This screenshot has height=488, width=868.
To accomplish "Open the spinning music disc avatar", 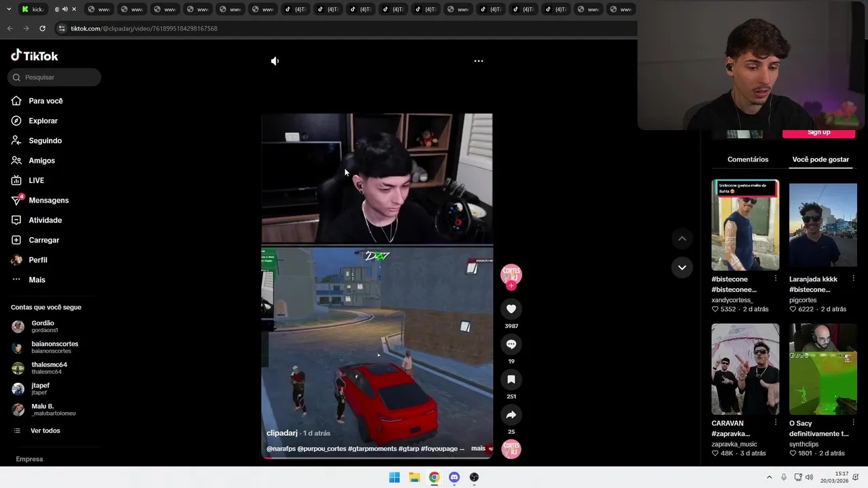I will (x=511, y=449).
